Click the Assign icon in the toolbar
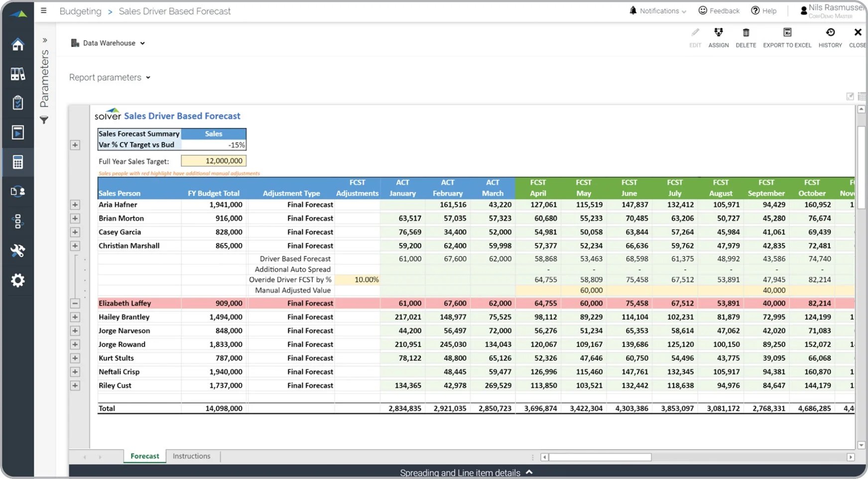The width and height of the screenshot is (868, 479). pos(719,37)
